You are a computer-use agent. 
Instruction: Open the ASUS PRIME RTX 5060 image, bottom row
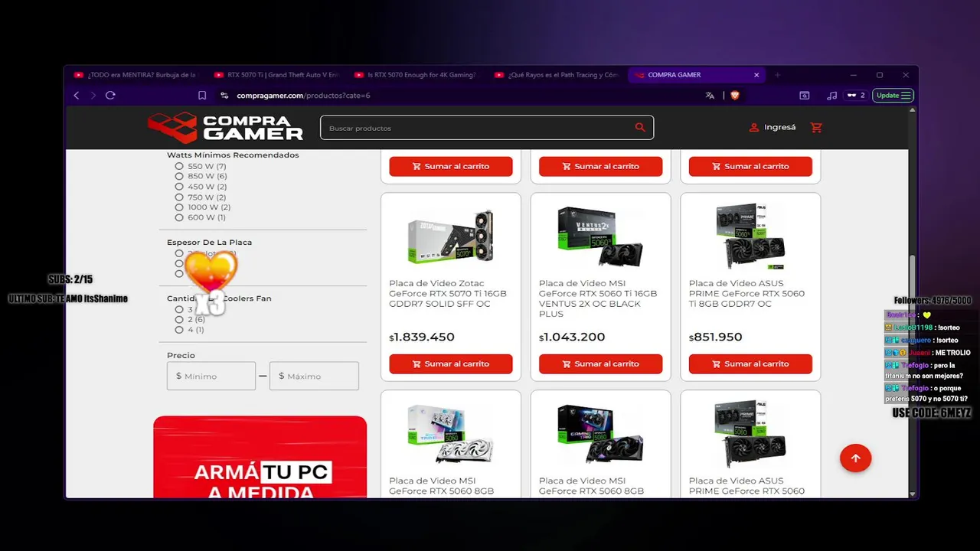[x=750, y=434]
